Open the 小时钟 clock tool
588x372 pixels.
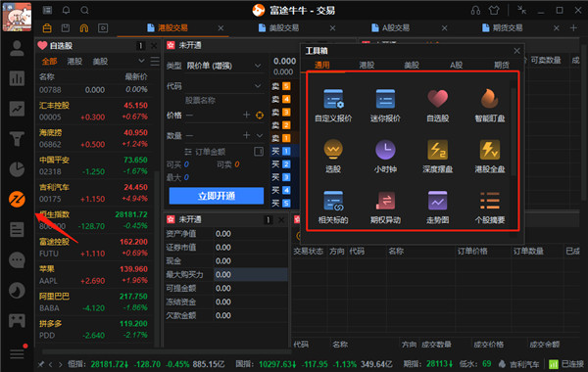[385, 157]
